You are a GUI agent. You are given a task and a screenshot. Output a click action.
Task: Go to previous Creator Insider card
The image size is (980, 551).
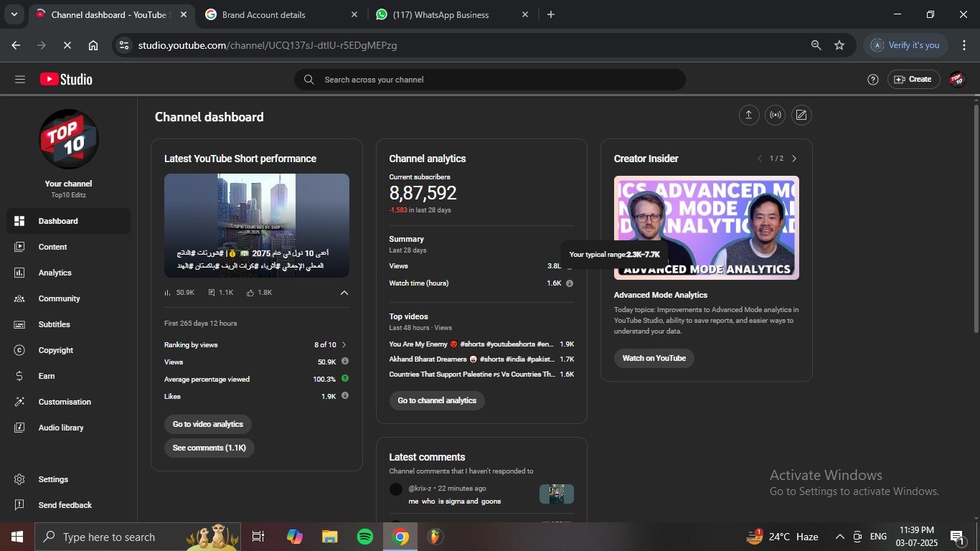pos(760,159)
